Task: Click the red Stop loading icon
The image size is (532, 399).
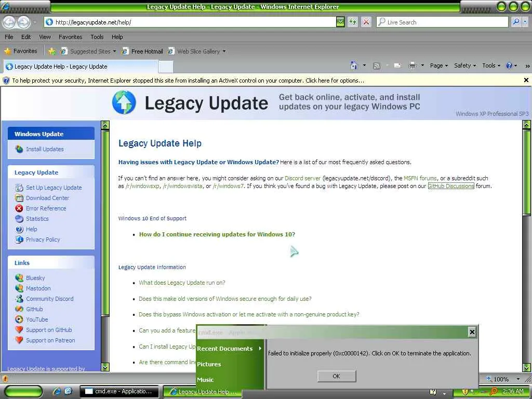Action: coord(366,22)
